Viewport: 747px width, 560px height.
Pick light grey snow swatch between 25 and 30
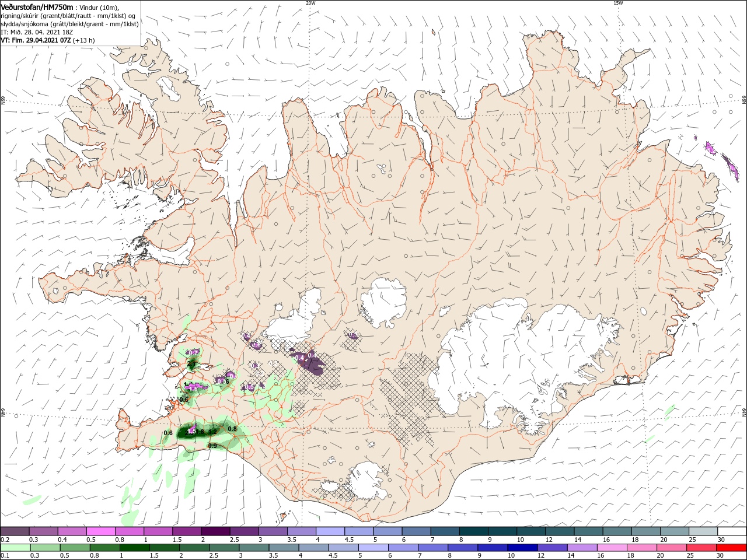(703, 531)
